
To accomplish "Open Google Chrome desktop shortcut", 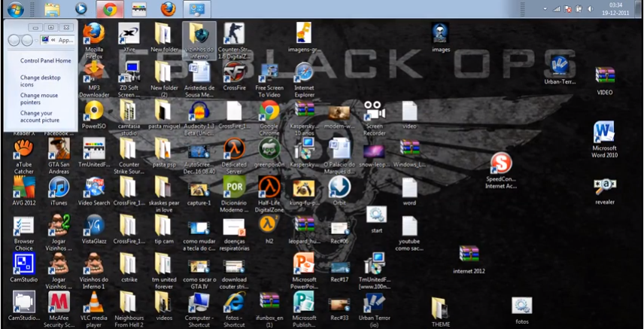I will click(269, 118).
